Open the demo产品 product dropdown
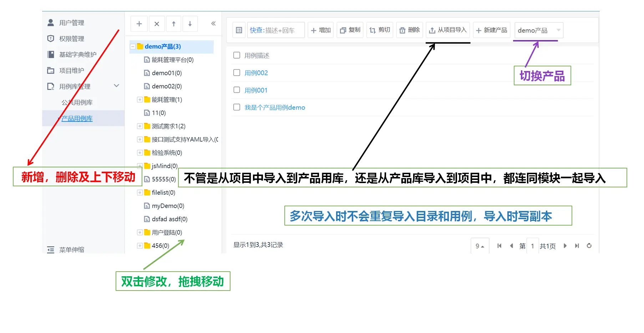The height and width of the screenshot is (333, 644). (539, 30)
